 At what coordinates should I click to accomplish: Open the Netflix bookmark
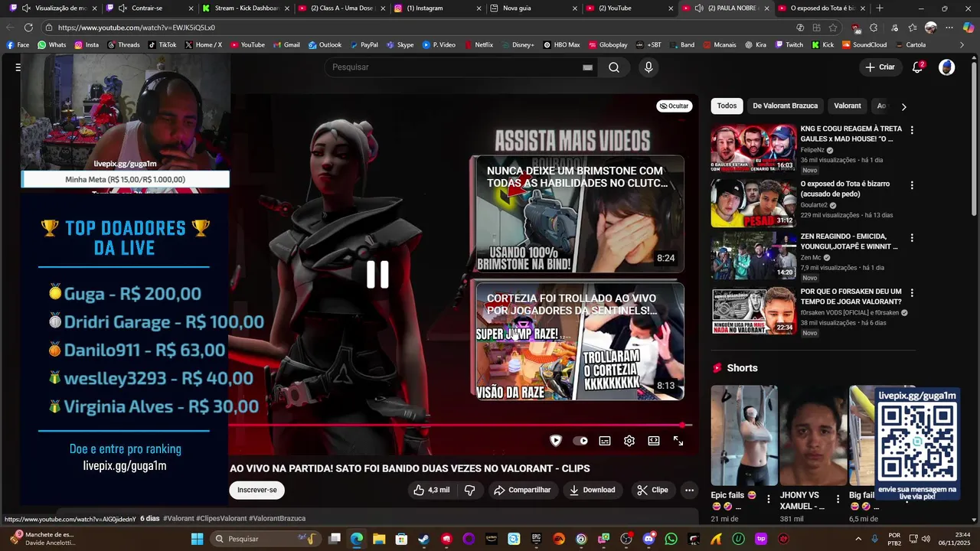coord(479,45)
